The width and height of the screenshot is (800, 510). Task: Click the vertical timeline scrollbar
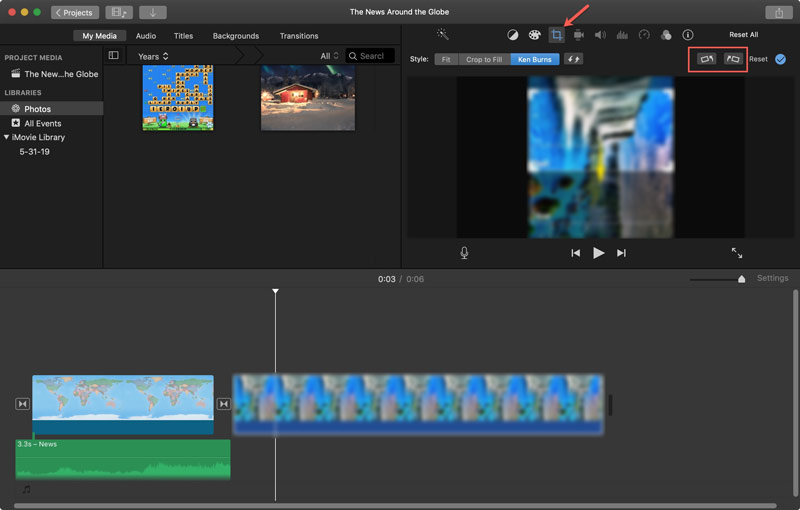coord(795,393)
